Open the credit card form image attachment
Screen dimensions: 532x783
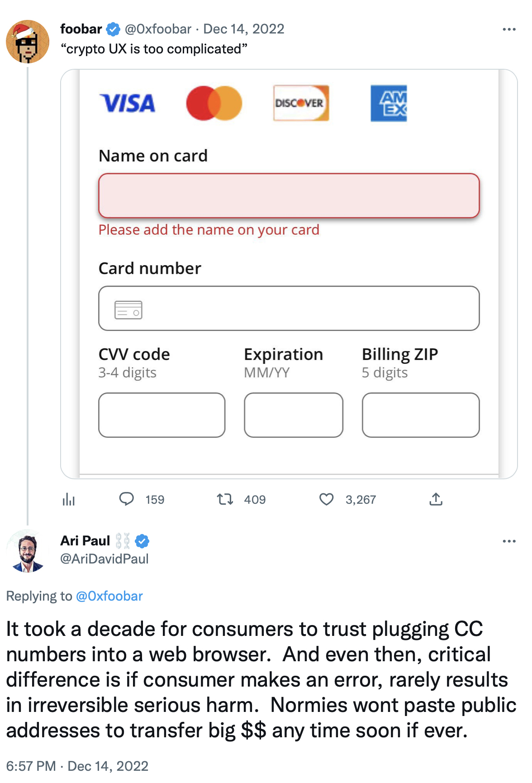click(x=289, y=274)
